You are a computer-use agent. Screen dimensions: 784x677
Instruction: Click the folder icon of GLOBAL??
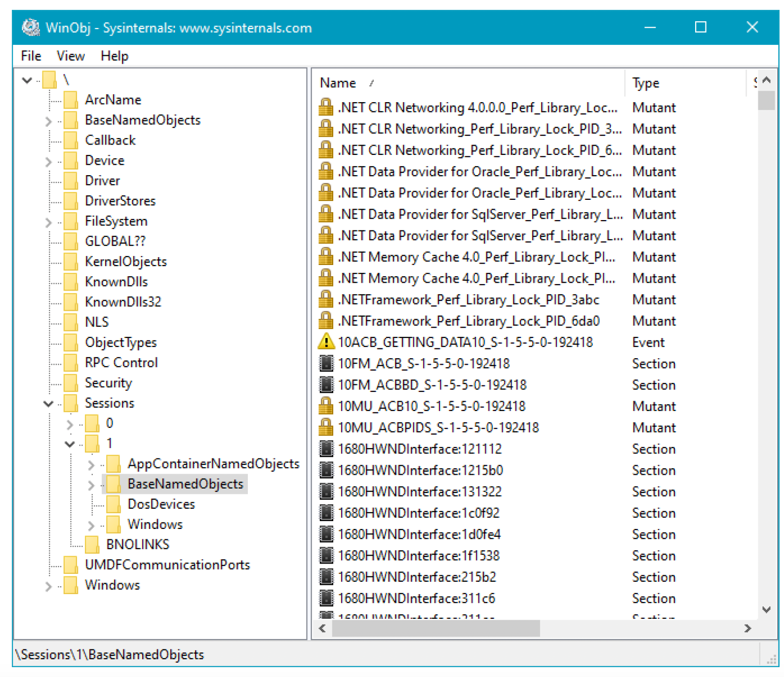71,241
